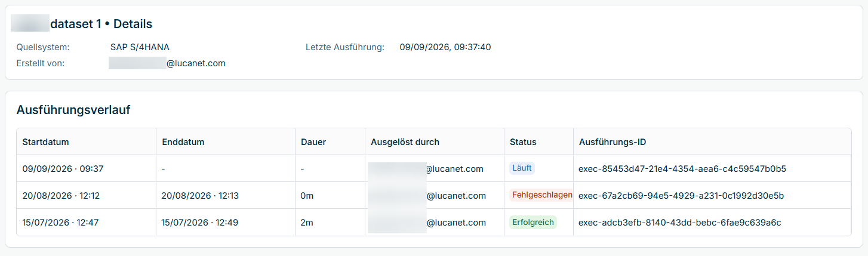Select start date '15/07/2026 · 12:47'
This screenshot has width=868, height=256.
point(60,223)
